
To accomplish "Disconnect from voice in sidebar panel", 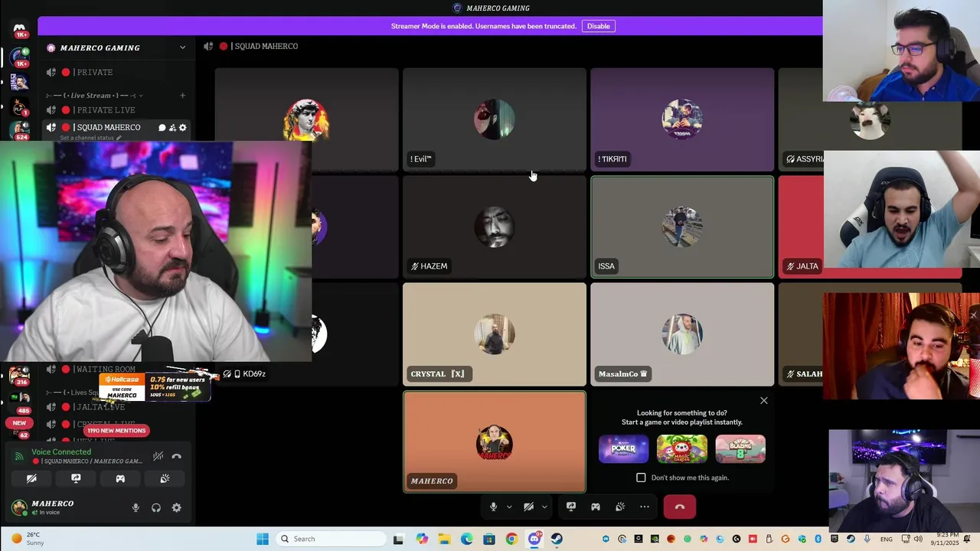I will tap(177, 456).
